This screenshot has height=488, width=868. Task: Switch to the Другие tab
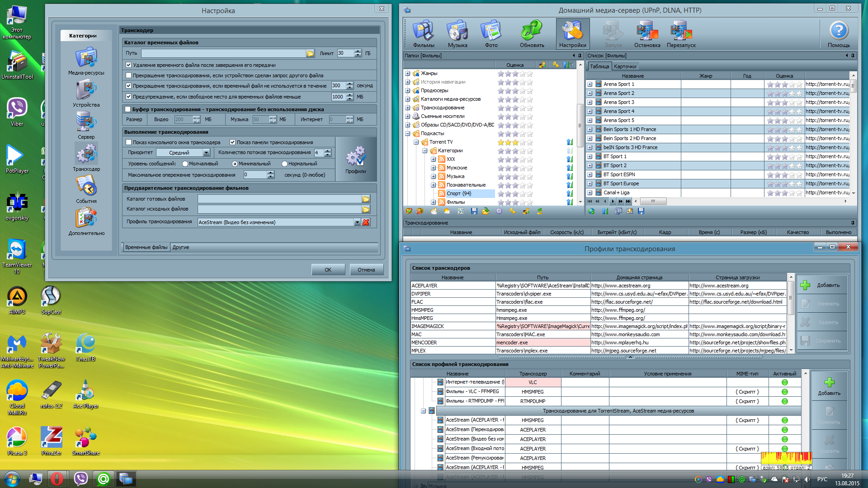(180, 248)
